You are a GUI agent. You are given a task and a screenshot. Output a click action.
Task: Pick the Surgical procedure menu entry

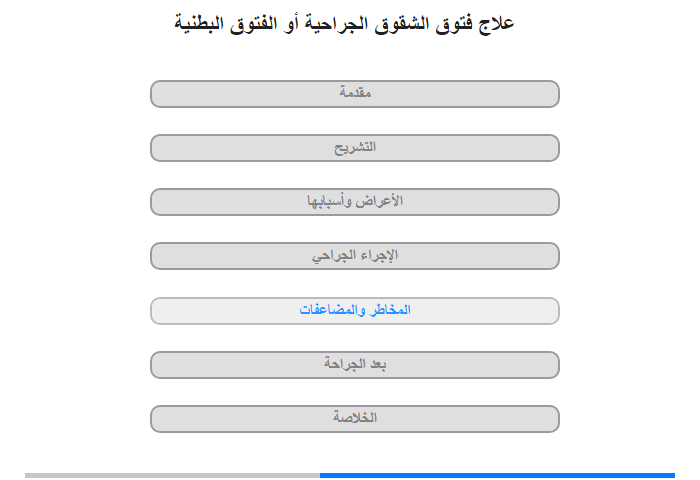point(355,256)
